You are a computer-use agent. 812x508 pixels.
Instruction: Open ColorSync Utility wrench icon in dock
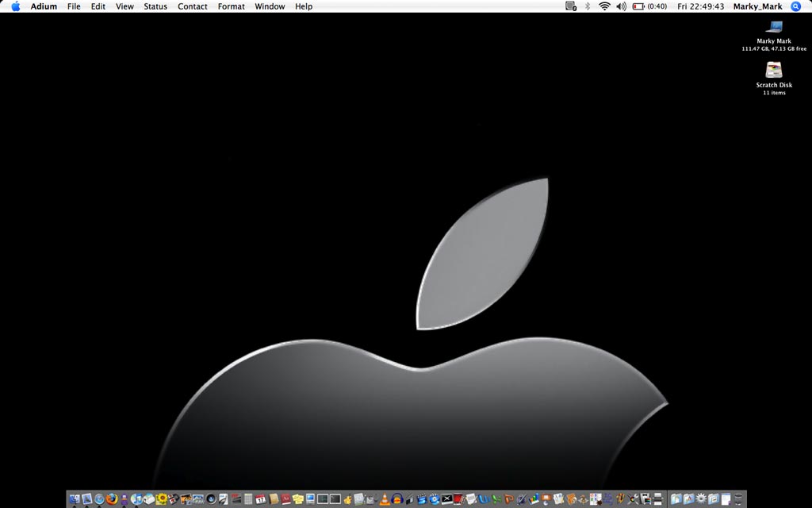tap(633, 500)
